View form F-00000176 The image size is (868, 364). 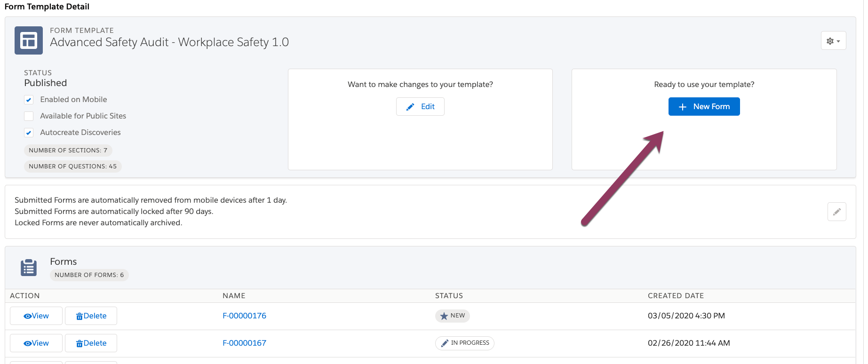tap(36, 316)
